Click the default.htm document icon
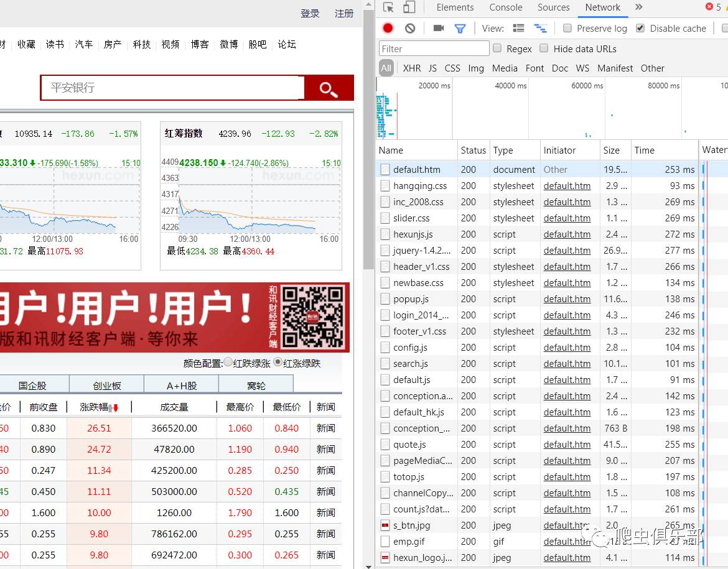Viewport: 728px width, 569px height. click(385, 169)
